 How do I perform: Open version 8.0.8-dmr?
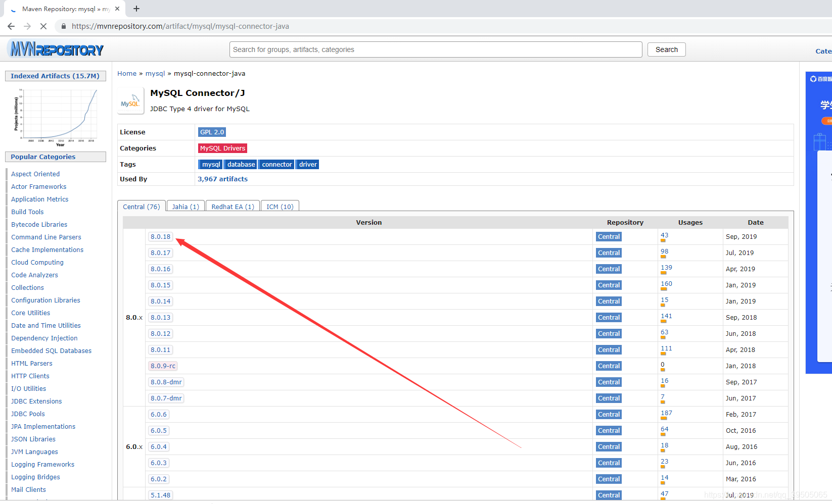tap(166, 382)
